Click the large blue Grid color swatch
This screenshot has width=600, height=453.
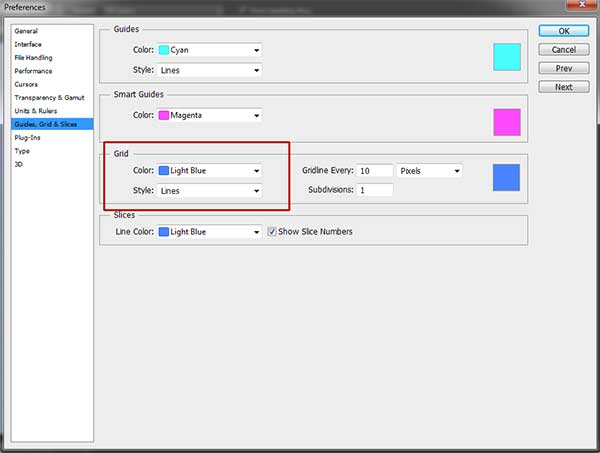click(x=506, y=178)
